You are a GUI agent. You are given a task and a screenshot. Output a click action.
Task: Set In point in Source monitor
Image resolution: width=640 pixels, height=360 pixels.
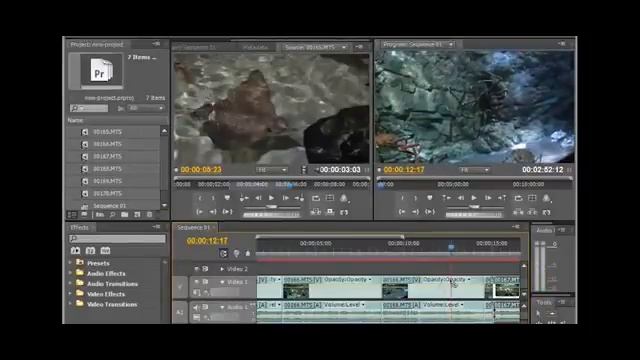click(200, 198)
